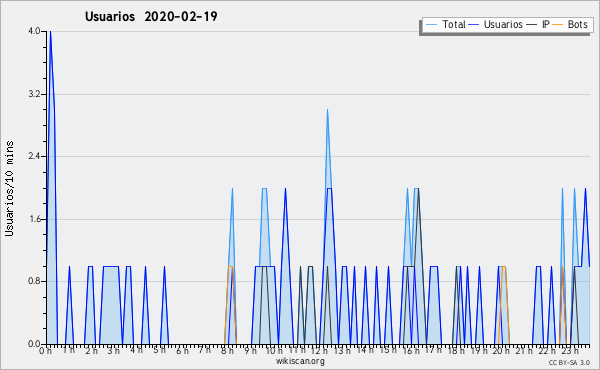Click the 8 h tick label
Viewport: 600px width, 370px height.
pyautogui.click(x=227, y=350)
